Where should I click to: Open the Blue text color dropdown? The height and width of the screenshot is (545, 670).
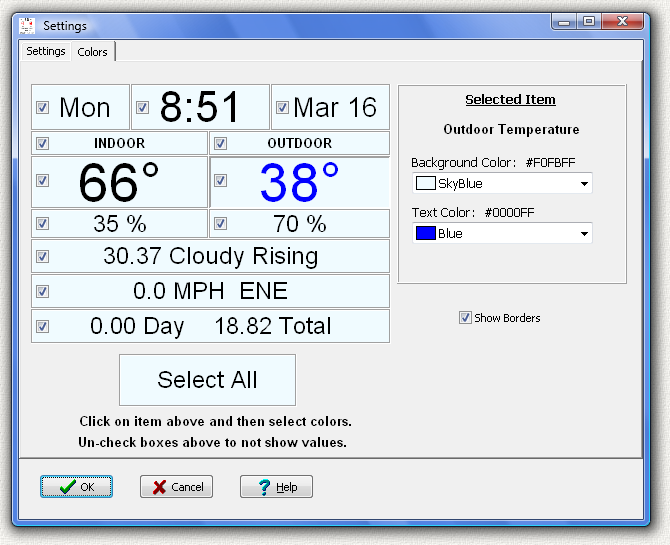click(x=502, y=233)
